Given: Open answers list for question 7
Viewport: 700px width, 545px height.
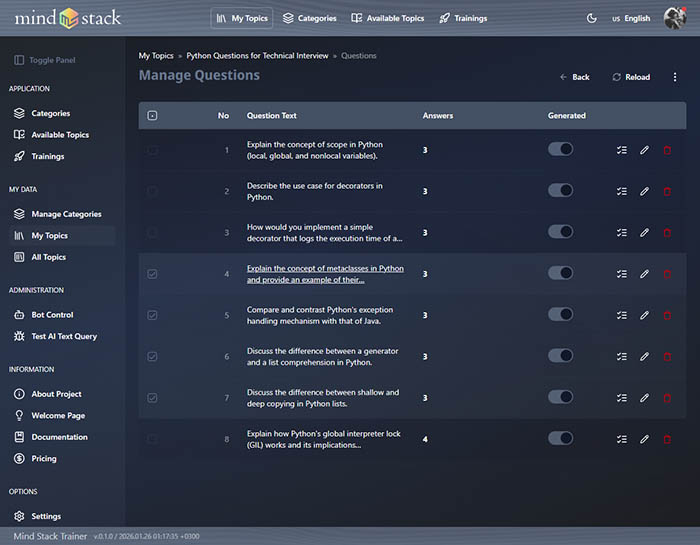Looking at the screenshot, I should coord(621,398).
